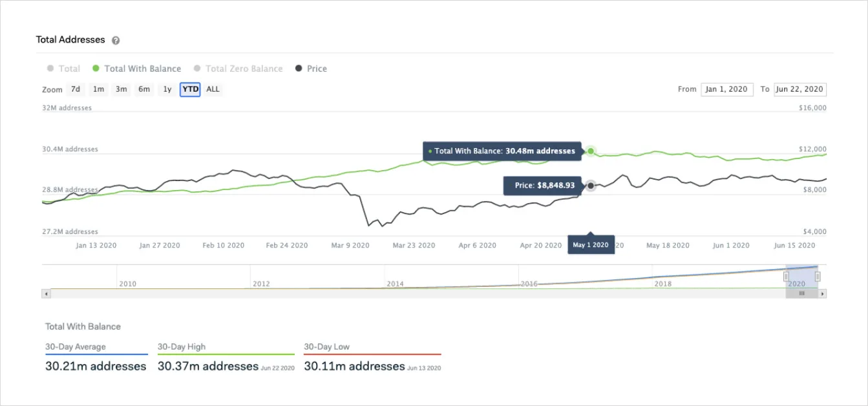Edit the To date field

point(800,89)
